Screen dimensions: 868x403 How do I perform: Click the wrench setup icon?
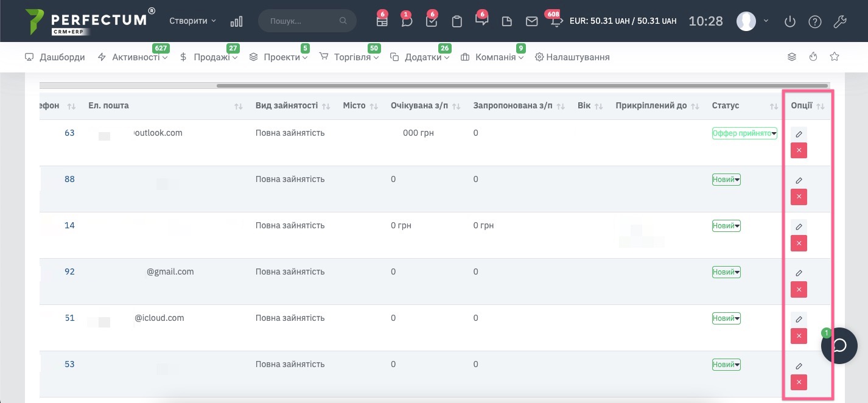tap(839, 22)
